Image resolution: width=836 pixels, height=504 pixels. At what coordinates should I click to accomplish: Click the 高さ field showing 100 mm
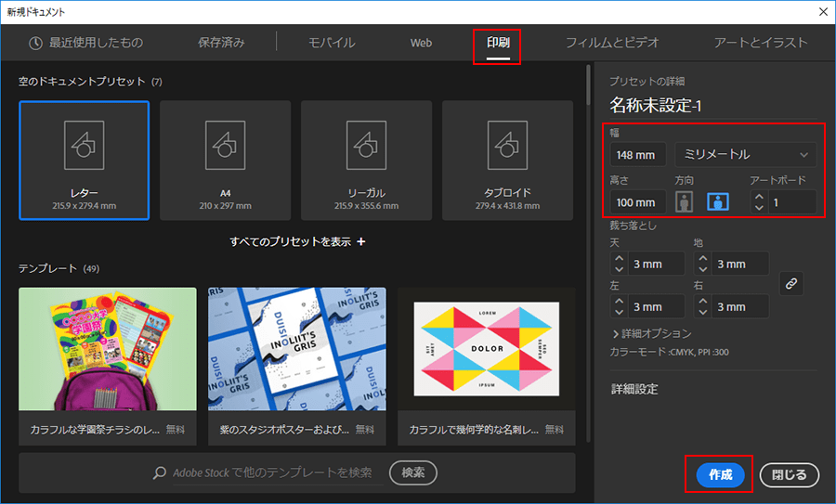(637, 202)
